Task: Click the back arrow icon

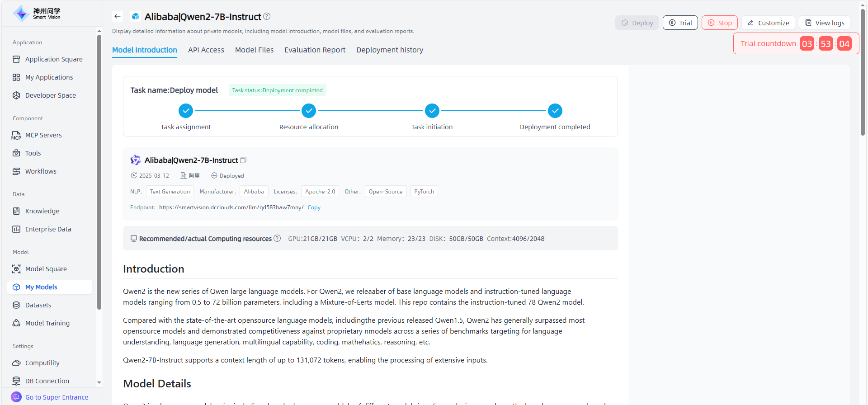Action: click(118, 16)
